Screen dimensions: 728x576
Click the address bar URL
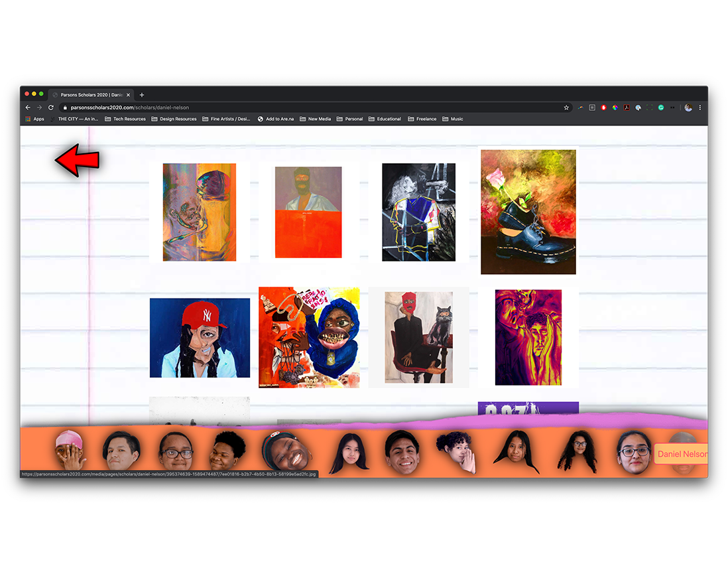pyautogui.click(x=129, y=108)
